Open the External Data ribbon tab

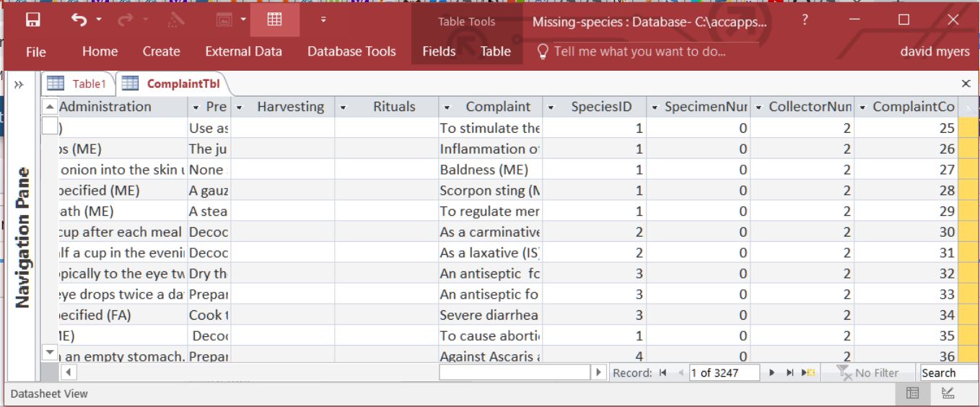(243, 51)
